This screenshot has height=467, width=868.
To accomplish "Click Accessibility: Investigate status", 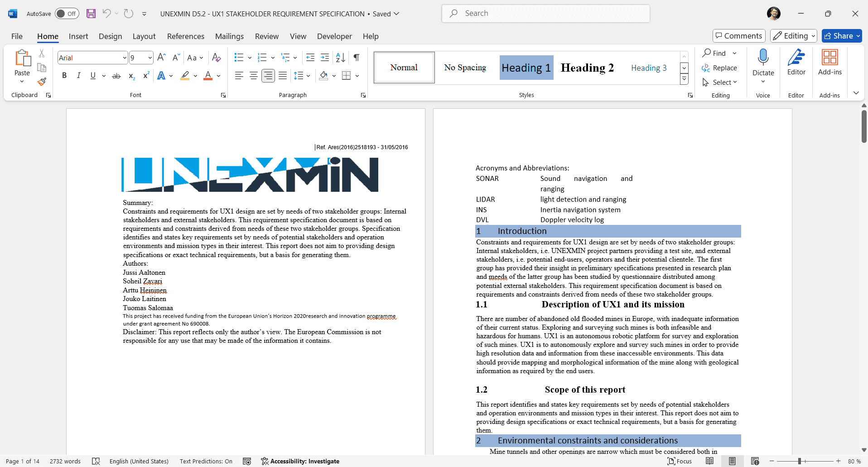I will pyautogui.click(x=300, y=461).
